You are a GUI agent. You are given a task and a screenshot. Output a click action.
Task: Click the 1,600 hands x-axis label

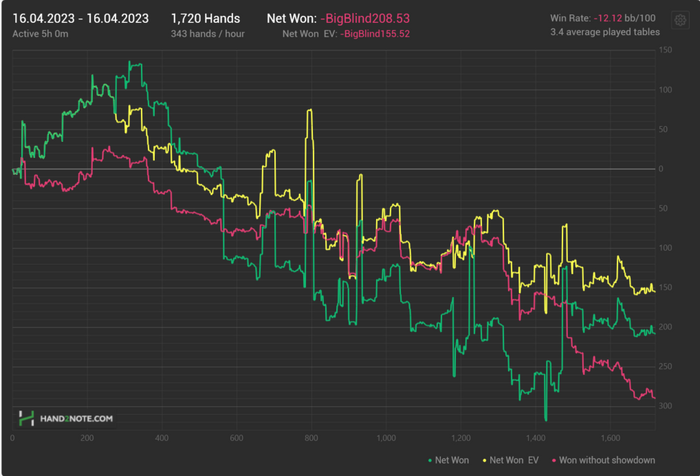pos(610,438)
